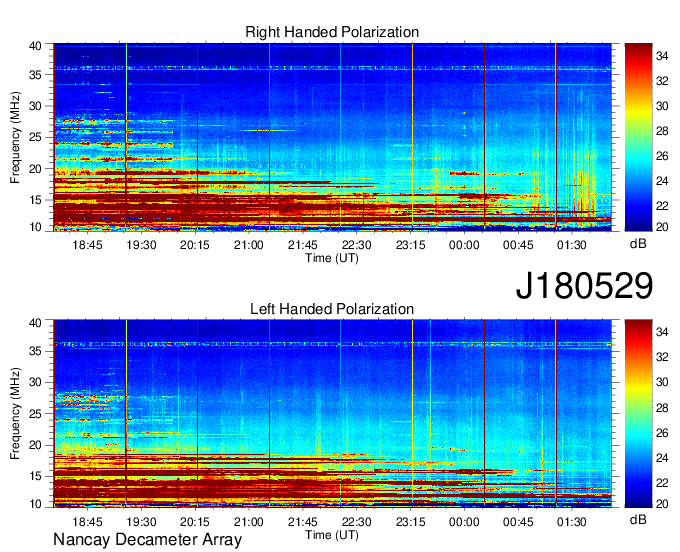Viewport: 680px width, 552px height.
Task: Click the 21:00 tick in the top plot
Action: (248, 245)
